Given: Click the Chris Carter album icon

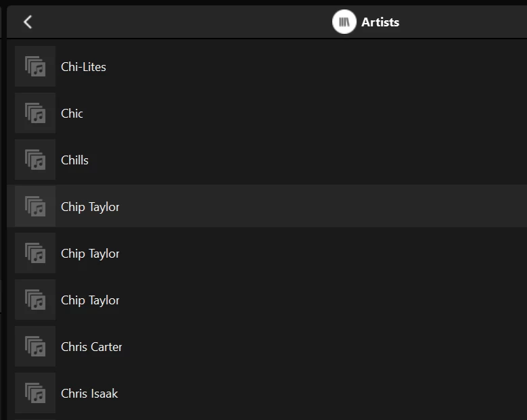Looking at the screenshot, I should pos(35,347).
